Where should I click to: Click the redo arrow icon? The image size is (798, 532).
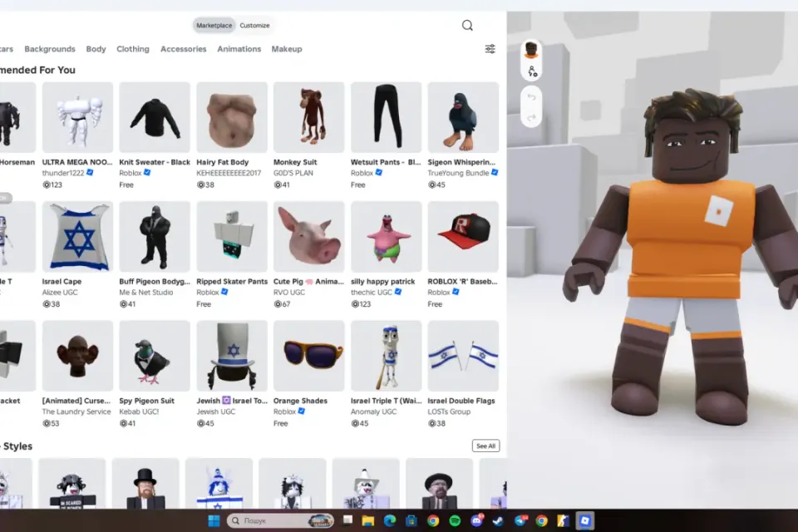pos(531,118)
